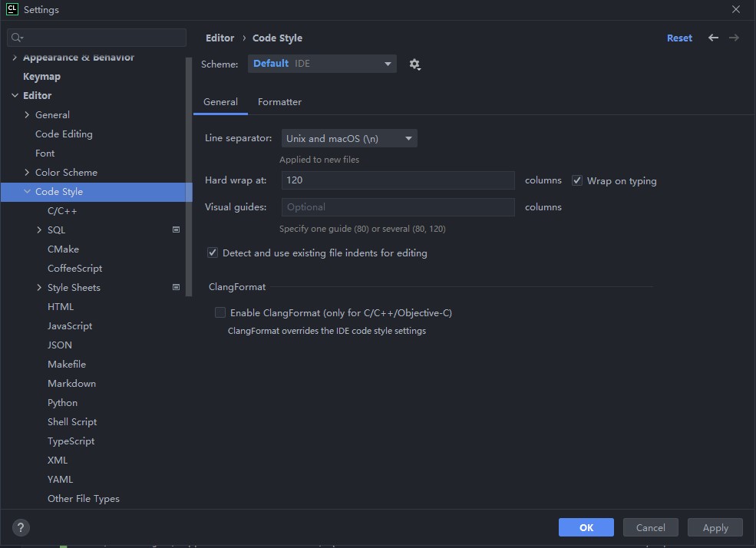Open the scheme actions gear icon
Viewport: 756px width, 548px height.
tap(414, 64)
